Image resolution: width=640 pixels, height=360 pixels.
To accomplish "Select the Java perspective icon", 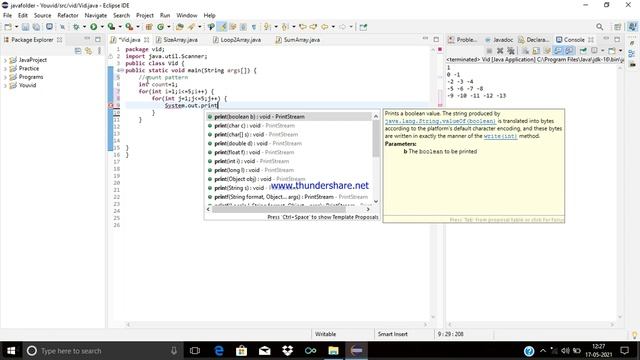I will pyautogui.click(x=632, y=27).
